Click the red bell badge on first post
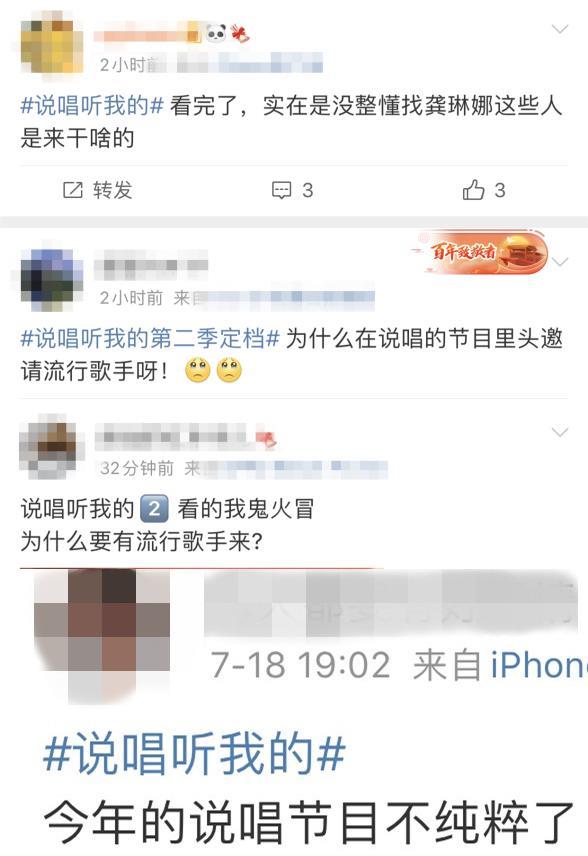This screenshot has width=588, height=856. 240,34
